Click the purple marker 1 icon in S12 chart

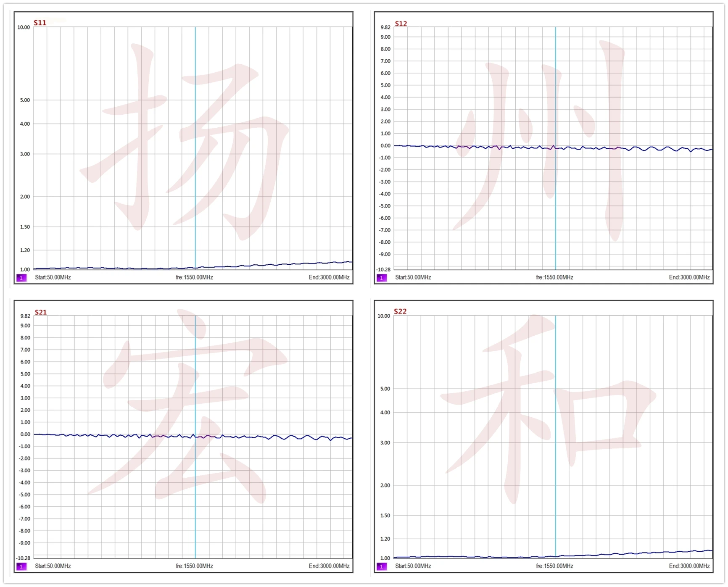[382, 278]
